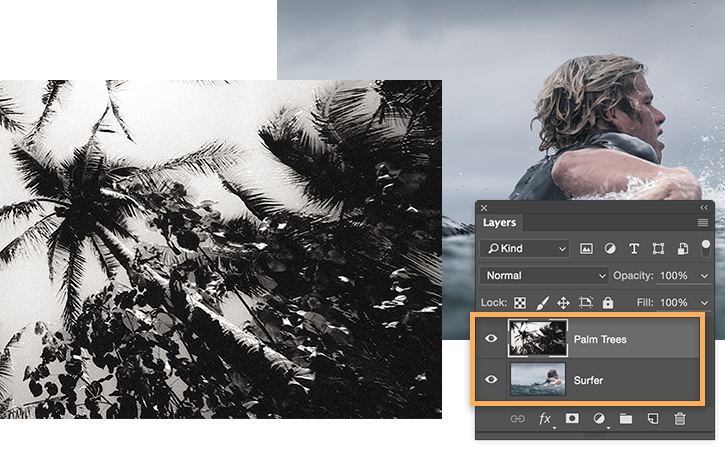Hide the Surfer layer
The width and height of the screenshot is (725, 450).
(x=491, y=380)
